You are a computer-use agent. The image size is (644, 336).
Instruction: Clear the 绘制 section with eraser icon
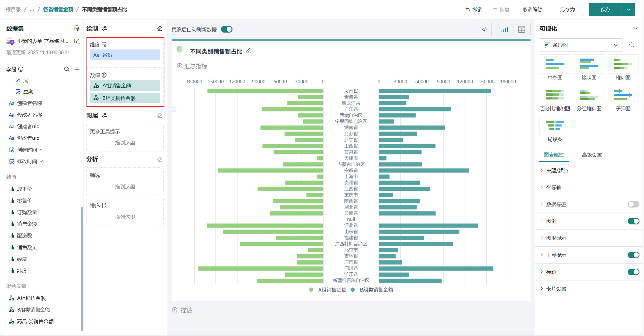(x=159, y=28)
